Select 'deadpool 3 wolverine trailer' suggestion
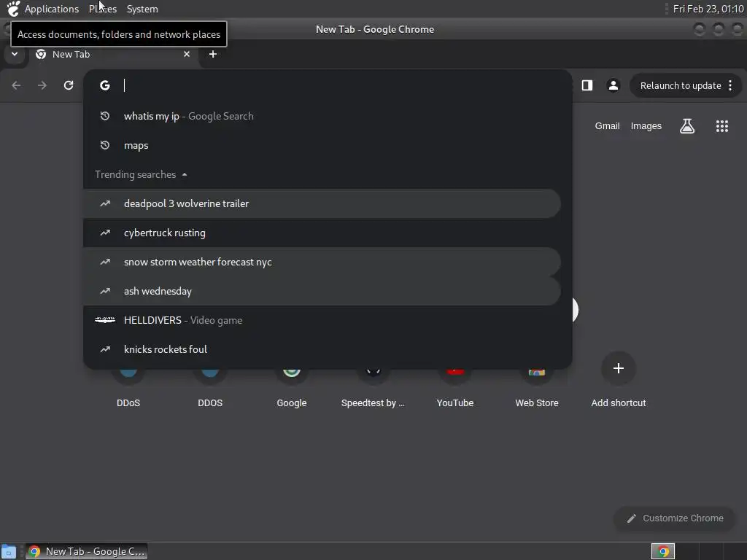Screen dimensions: 747x560 click(x=322, y=204)
